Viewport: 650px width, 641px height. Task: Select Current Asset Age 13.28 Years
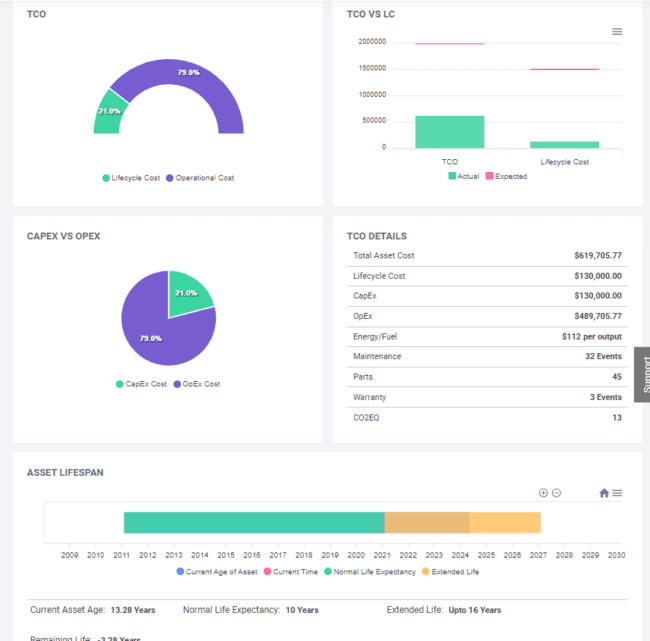coord(133,610)
